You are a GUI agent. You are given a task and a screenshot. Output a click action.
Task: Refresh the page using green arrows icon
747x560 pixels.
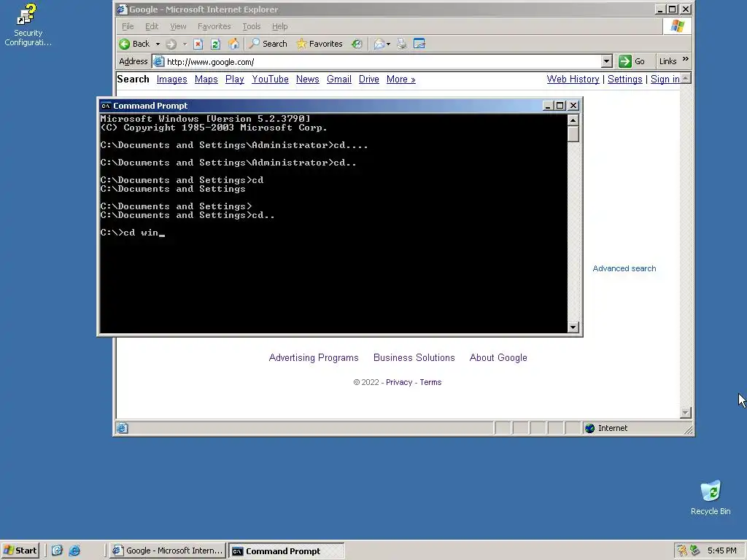215,44
